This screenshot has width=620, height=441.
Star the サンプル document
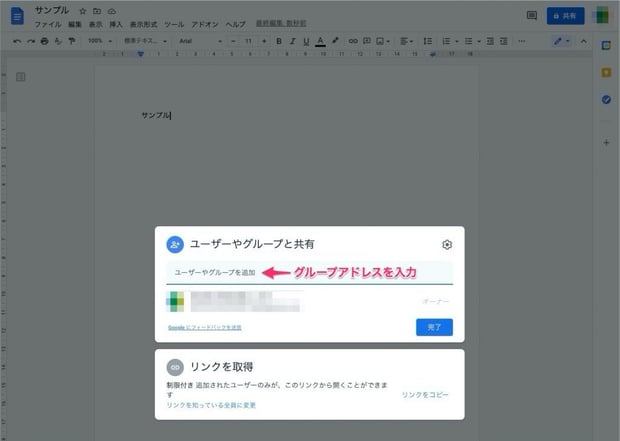[x=83, y=11]
